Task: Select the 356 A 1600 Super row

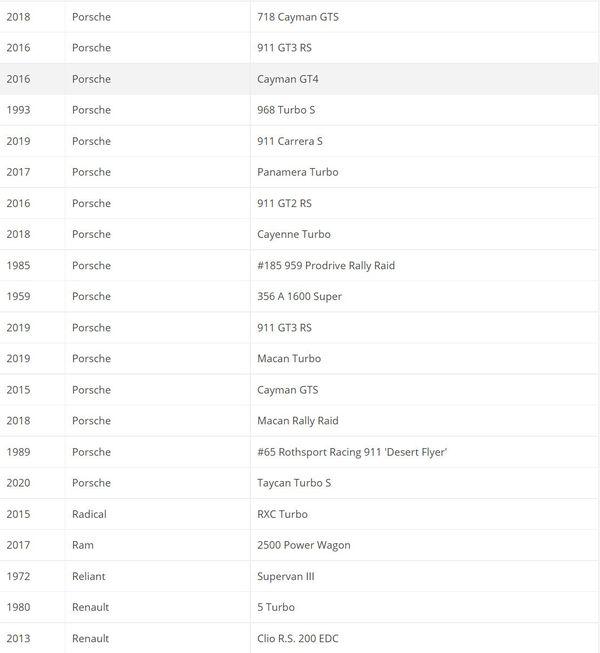Action: point(299,296)
